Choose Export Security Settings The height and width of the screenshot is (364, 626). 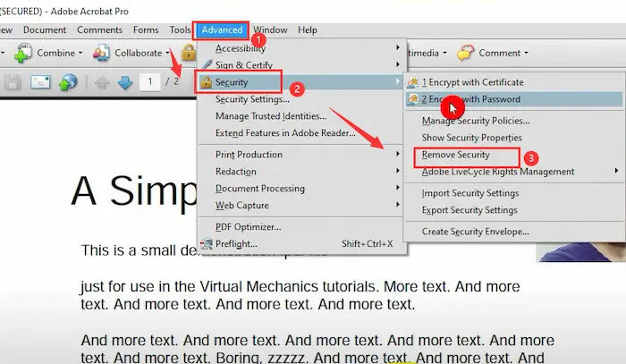tap(514, 210)
